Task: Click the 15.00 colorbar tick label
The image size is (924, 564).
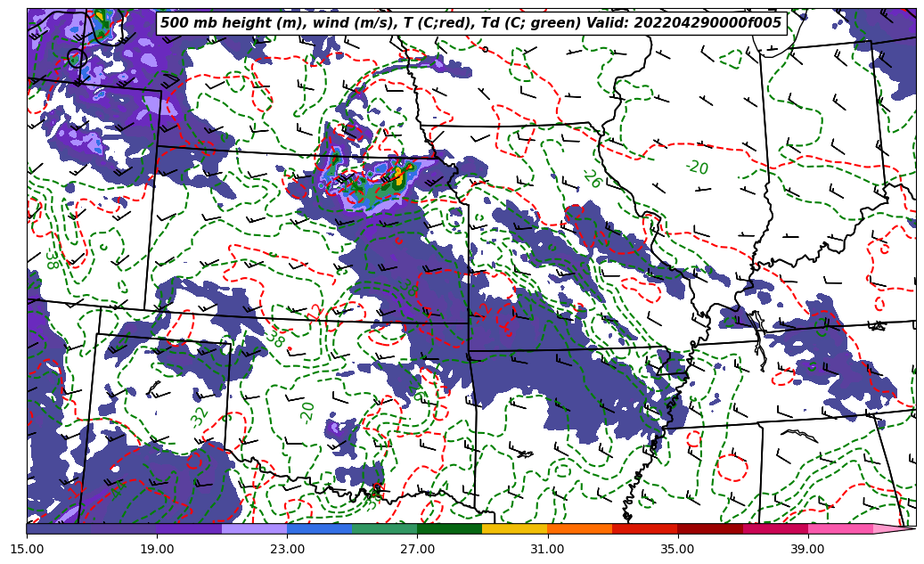Action: tap(27, 549)
